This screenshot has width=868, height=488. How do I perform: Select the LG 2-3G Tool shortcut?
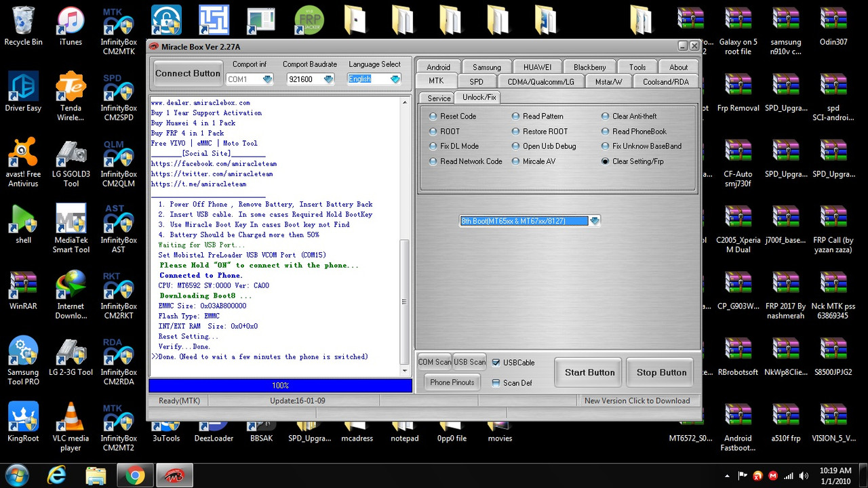(71, 357)
